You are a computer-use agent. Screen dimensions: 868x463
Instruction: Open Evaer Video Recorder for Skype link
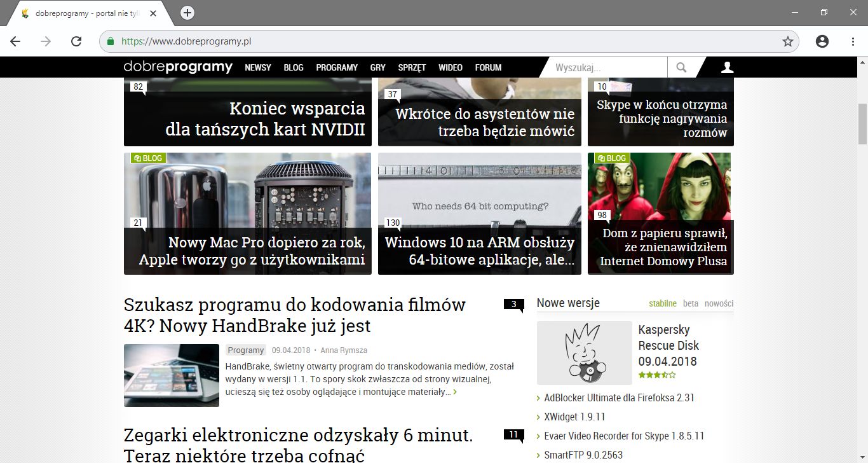point(624,436)
